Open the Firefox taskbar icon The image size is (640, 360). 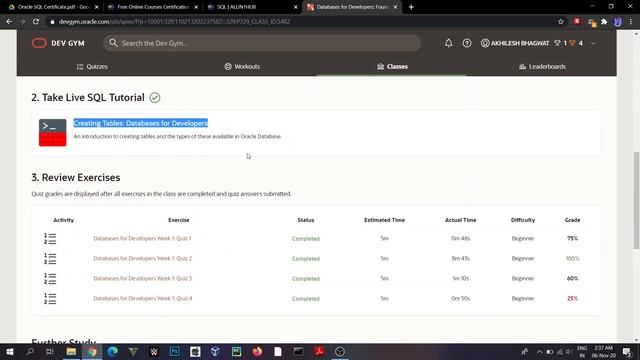coord(257,351)
